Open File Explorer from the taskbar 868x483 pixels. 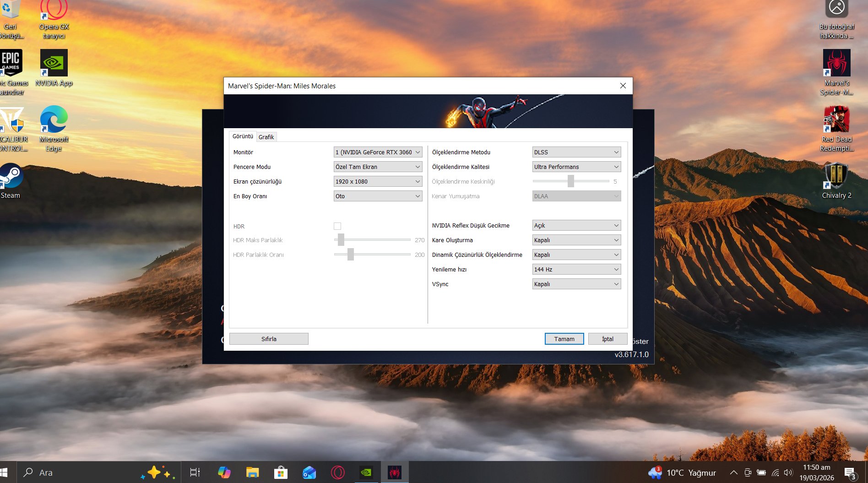(252, 472)
